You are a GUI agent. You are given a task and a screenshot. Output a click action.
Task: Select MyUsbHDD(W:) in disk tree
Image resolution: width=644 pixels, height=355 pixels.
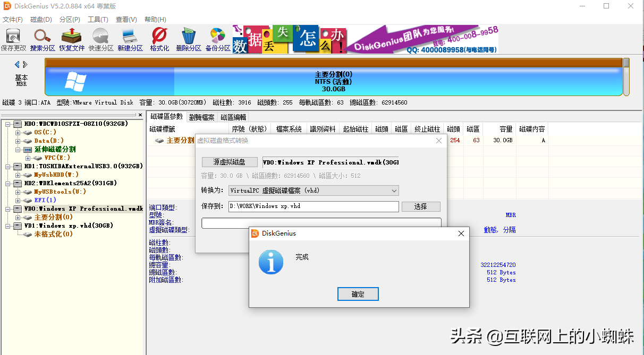56,175
